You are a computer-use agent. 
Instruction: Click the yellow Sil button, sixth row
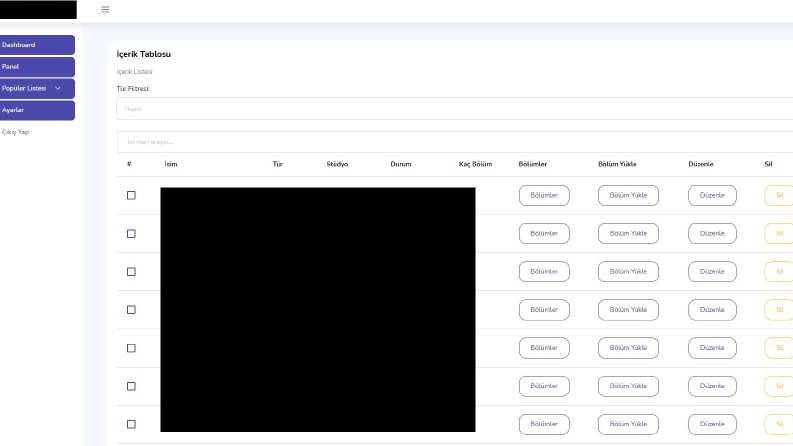click(x=779, y=386)
